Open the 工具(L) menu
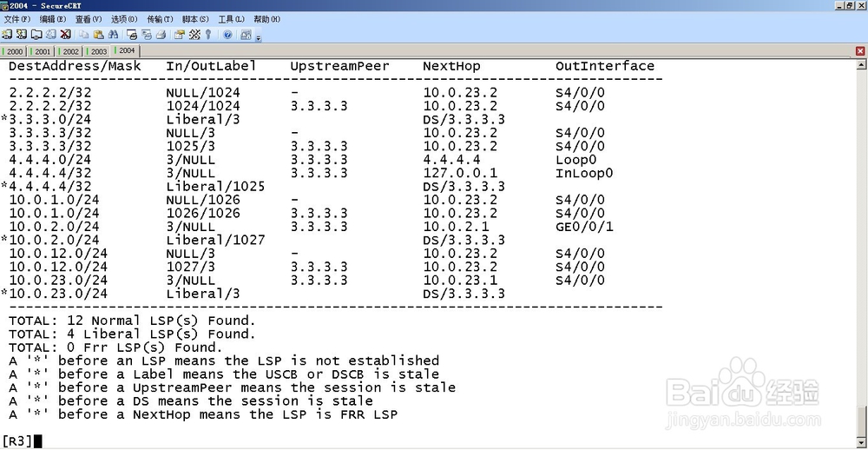868x450 pixels. 231,19
